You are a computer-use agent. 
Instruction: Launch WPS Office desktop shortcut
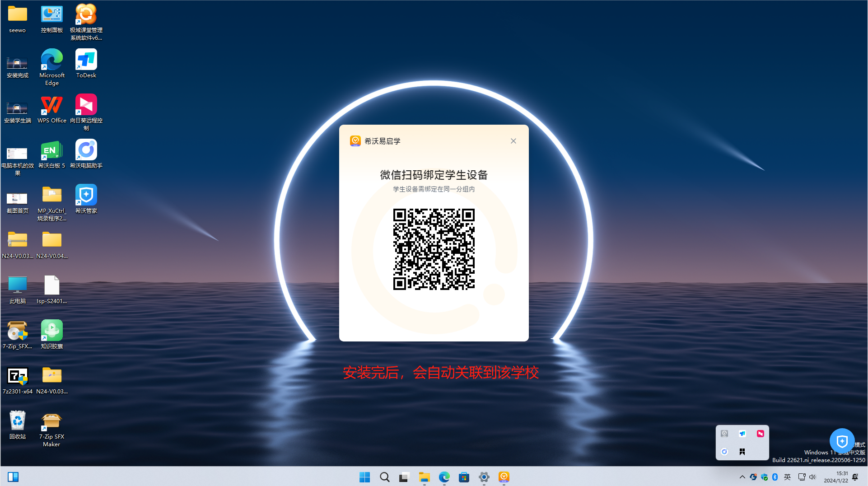(52, 109)
